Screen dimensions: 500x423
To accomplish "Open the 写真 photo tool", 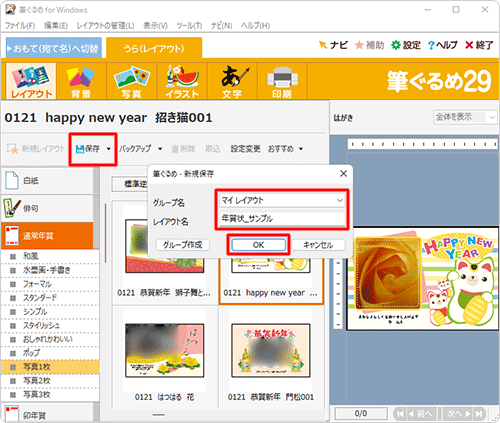I will [131, 81].
